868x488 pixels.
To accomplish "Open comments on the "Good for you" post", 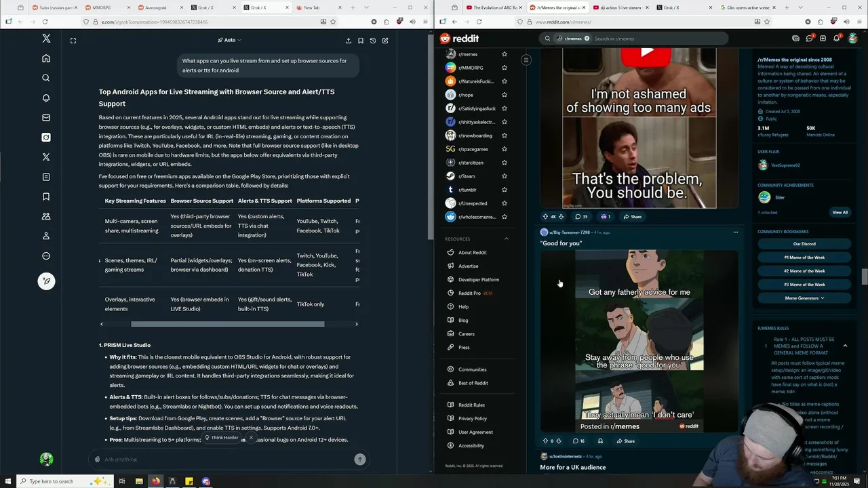I will click(x=578, y=441).
